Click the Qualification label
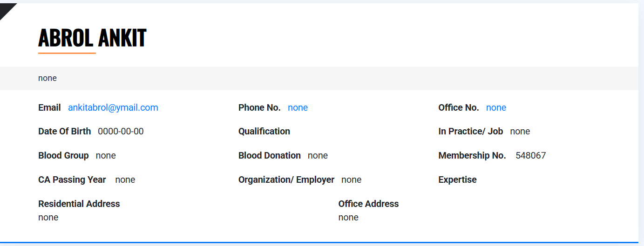 [x=264, y=132]
